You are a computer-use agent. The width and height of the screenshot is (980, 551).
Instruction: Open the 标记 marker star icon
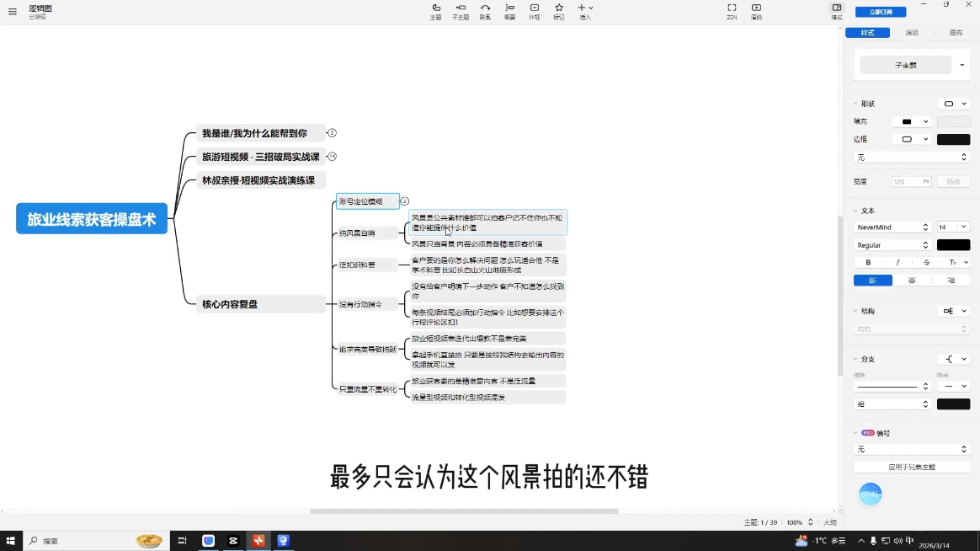tap(559, 11)
